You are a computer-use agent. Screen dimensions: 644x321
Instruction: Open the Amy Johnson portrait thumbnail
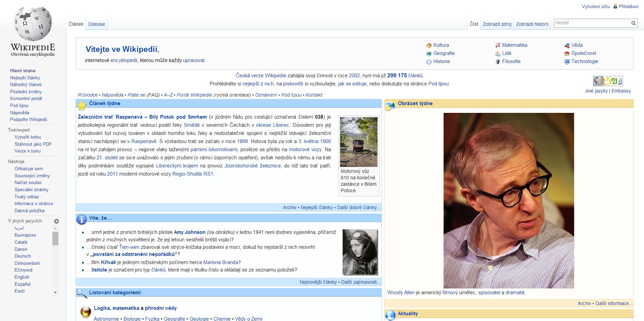[360, 252]
